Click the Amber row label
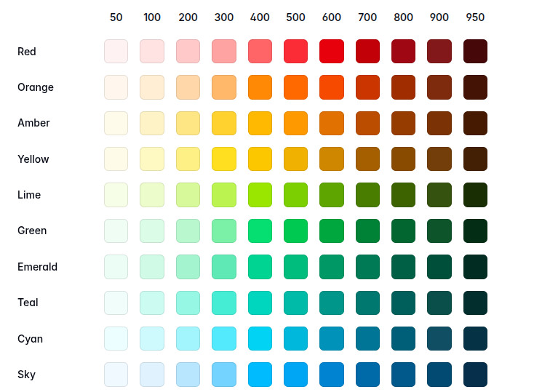This screenshot has height=392, width=534. click(33, 123)
